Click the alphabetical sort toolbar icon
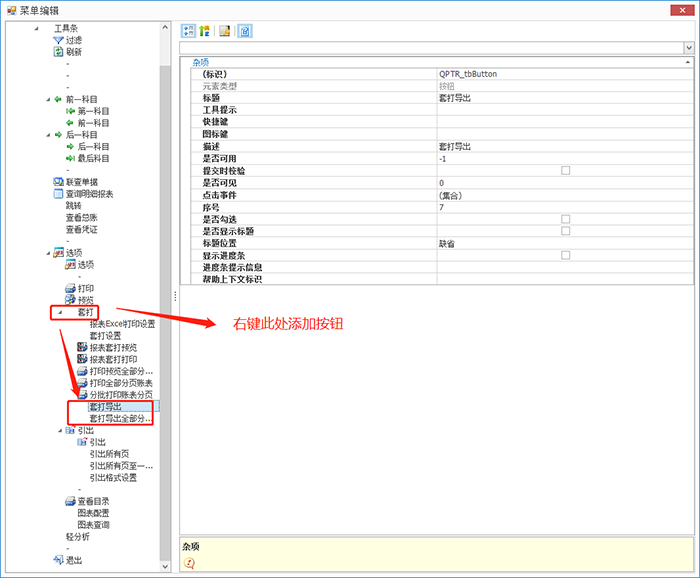This screenshot has width=700, height=578. [206, 30]
